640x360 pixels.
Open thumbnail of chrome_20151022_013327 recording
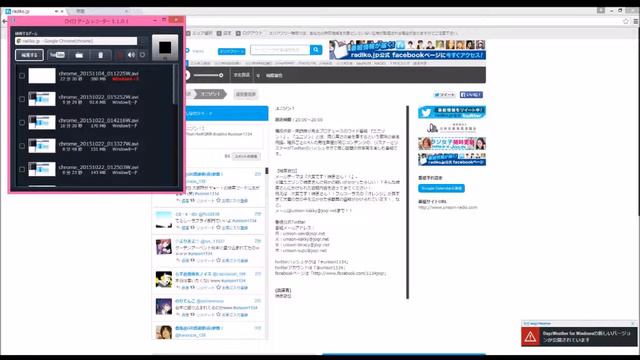(42, 146)
